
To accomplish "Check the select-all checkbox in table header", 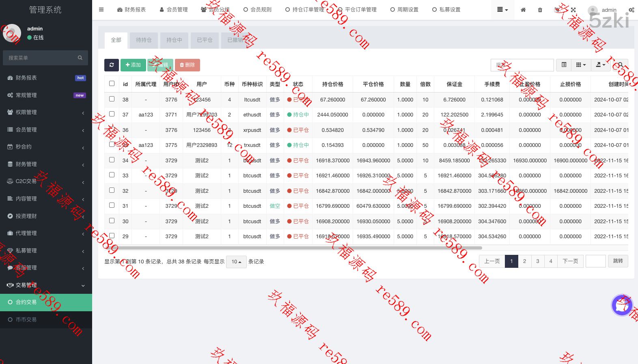I will [112, 84].
